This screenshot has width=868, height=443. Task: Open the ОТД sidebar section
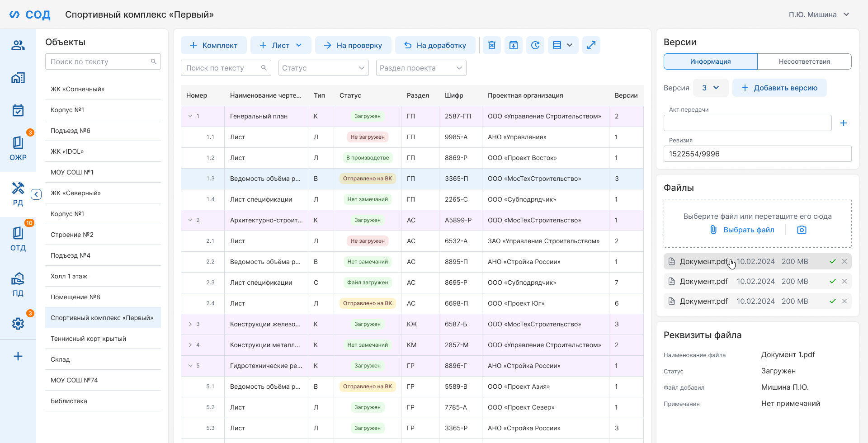click(18, 239)
